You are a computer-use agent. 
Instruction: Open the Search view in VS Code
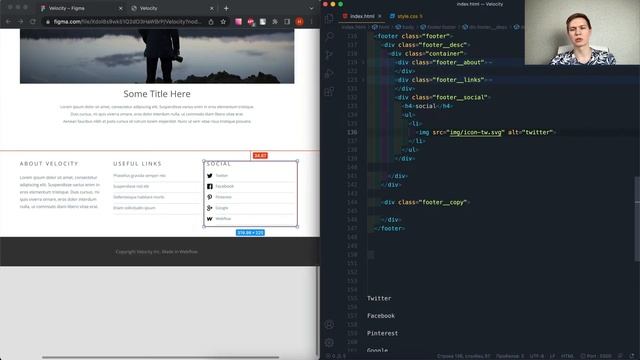point(329,37)
